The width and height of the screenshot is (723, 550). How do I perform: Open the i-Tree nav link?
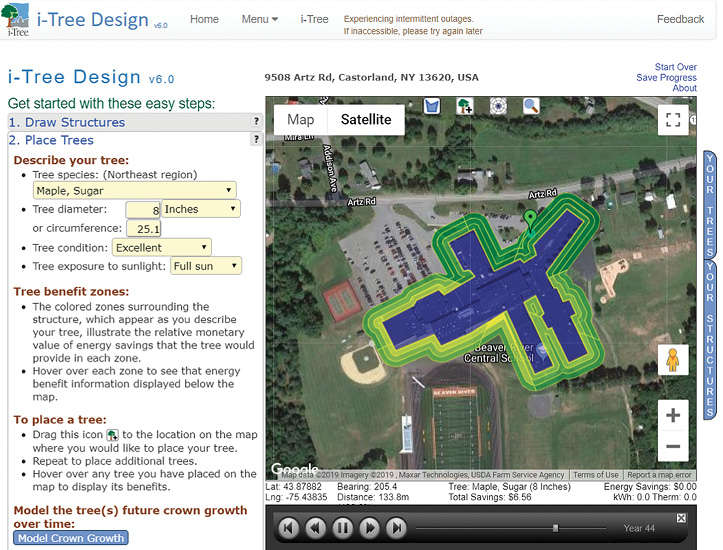[x=314, y=19]
